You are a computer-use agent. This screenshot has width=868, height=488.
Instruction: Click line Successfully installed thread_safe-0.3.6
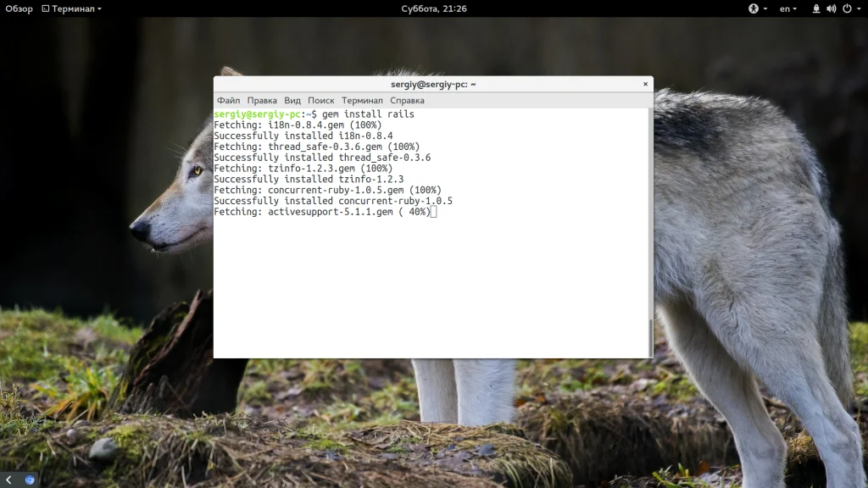(x=322, y=158)
